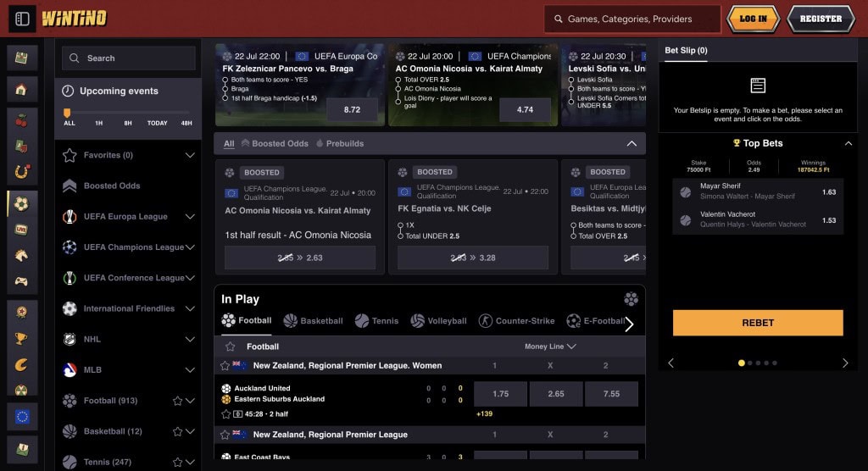Select the Prebuilds filter tab
This screenshot has width=868, height=471.
coord(339,144)
